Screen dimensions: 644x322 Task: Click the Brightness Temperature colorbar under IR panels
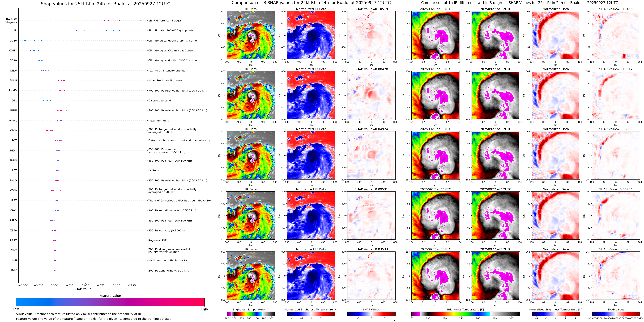tap(251, 314)
